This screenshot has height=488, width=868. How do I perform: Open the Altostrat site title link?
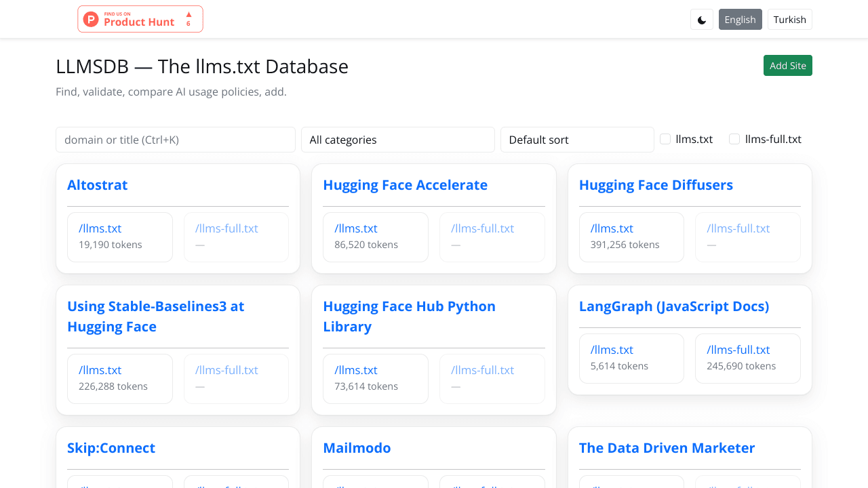coord(98,185)
